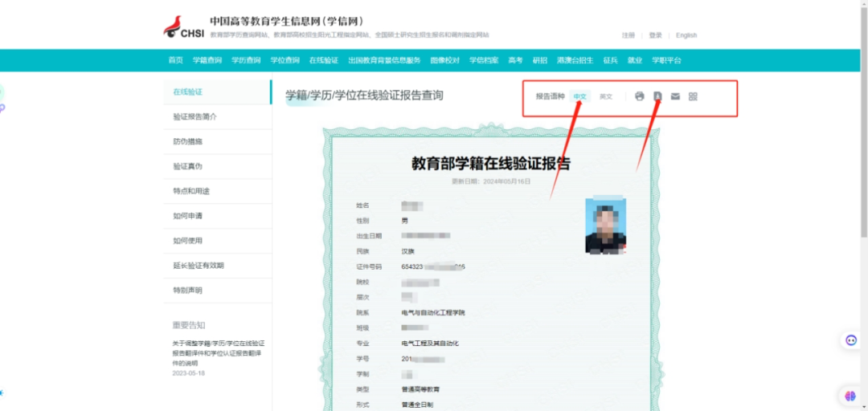Click the 中国高等教育学生信息网 site title

[x=287, y=21]
